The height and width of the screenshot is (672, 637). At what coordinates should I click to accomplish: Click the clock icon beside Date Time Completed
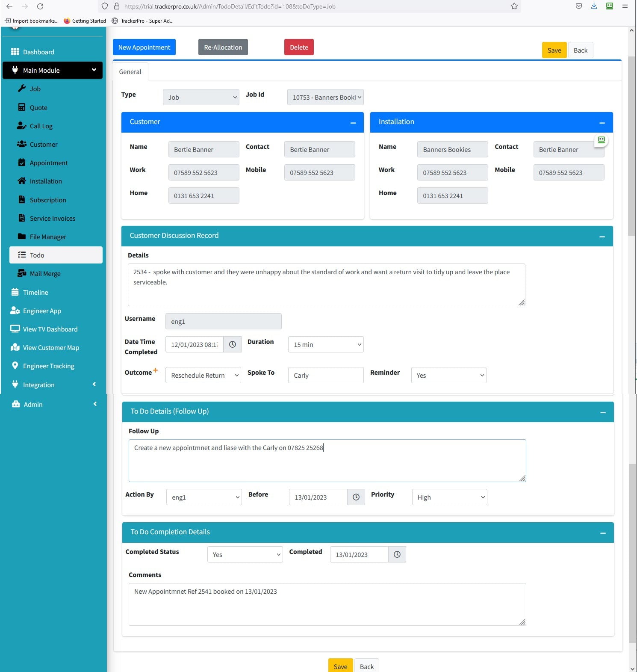pyautogui.click(x=232, y=345)
